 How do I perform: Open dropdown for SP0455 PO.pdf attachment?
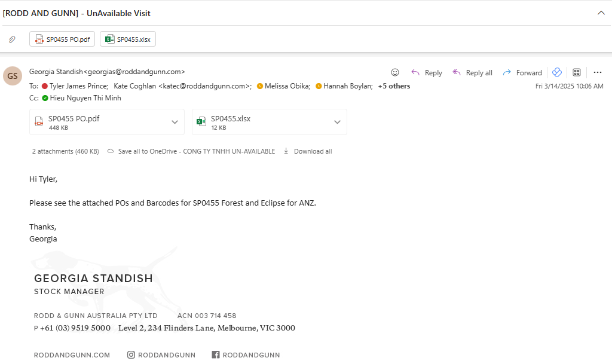[x=175, y=122]
